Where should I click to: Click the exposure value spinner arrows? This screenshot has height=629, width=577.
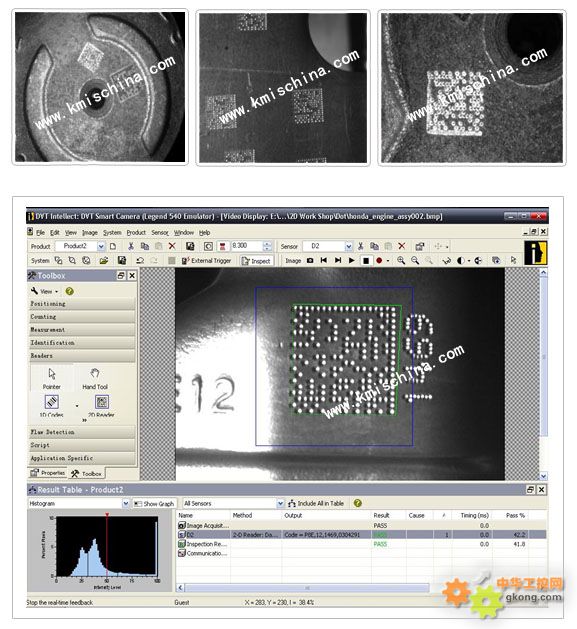click(x=267, y=246)
